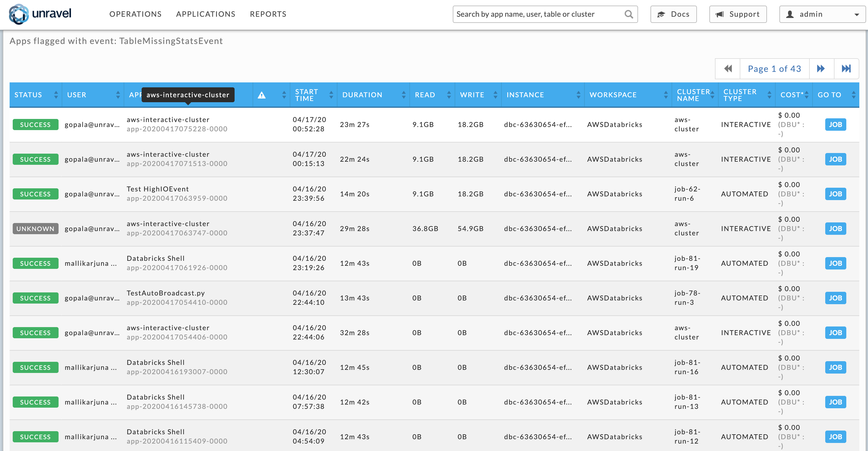Open JOB for app-20200416193007-0000
The width and height of the screenshot is (868, 451).
[x=835, y=367]
